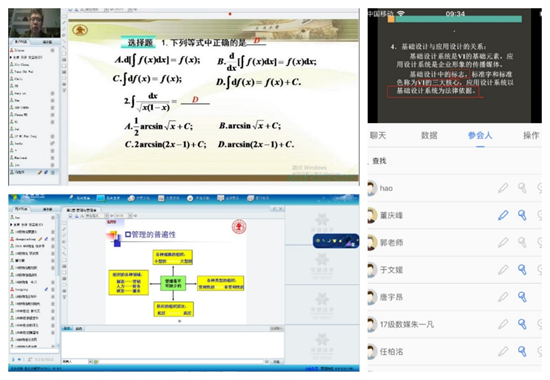The height and width of the screenshot is (380, 550).
Task: Open the 操作 tab
Action: tap(531, 135)
